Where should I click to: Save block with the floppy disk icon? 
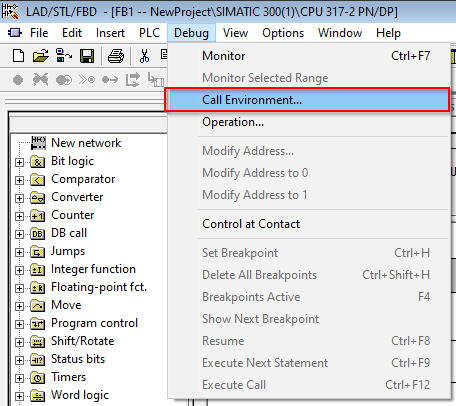(87, 56)
